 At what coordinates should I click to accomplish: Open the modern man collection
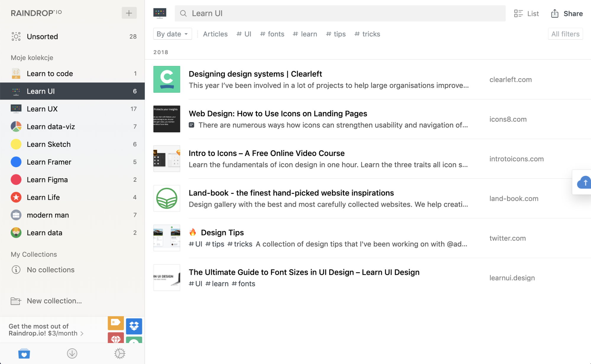tap(72, 215)
